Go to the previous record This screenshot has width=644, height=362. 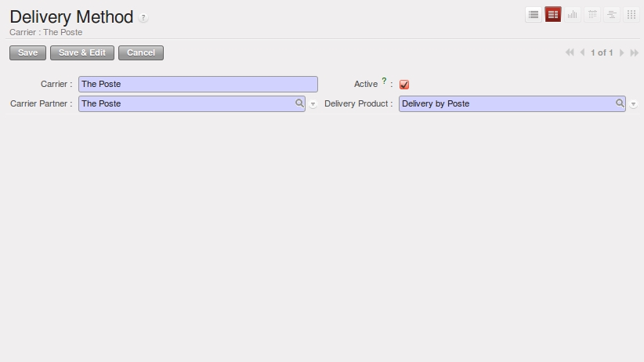point(582,52)
